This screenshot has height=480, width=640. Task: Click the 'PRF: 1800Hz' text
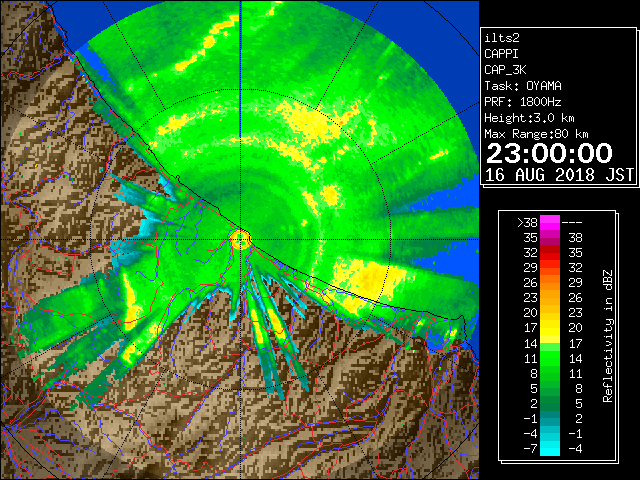(x=523, y=102)
